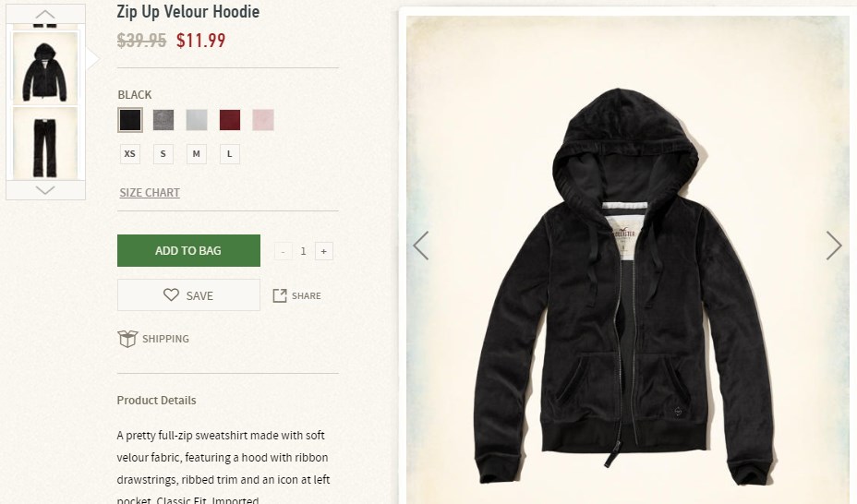Select size L
This screenshot has width=857, height=504.
tap(230, 154)
